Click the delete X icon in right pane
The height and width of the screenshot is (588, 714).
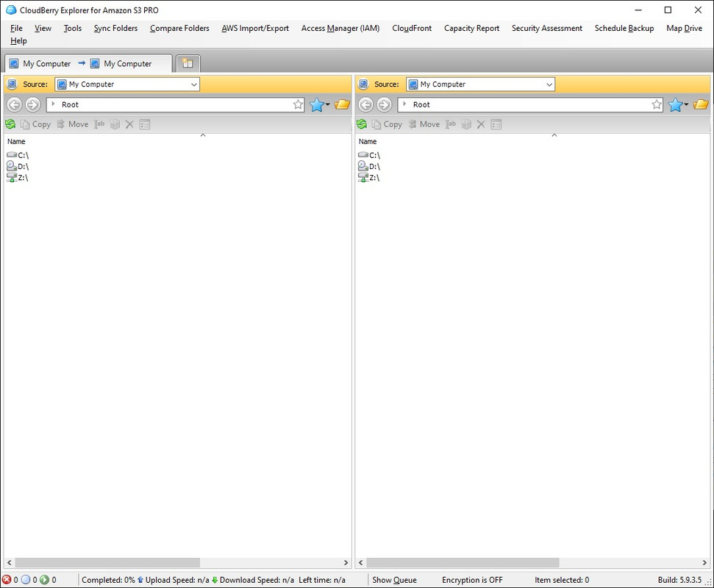coord(482,124)
